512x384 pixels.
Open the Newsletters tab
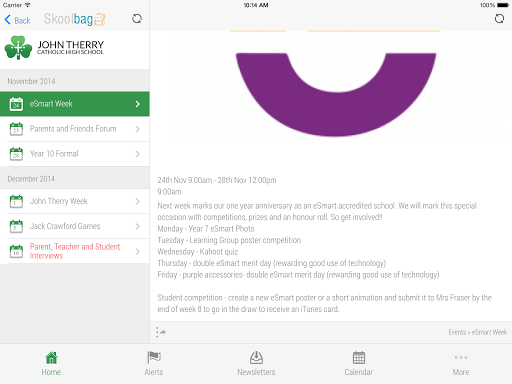click(x=256, y=364)
